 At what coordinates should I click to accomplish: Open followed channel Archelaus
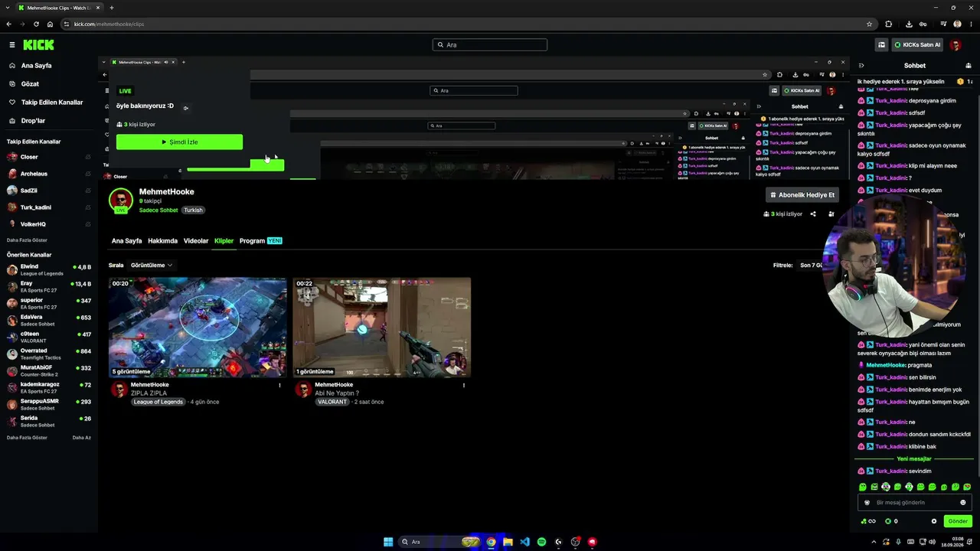(x=49, y=174)
